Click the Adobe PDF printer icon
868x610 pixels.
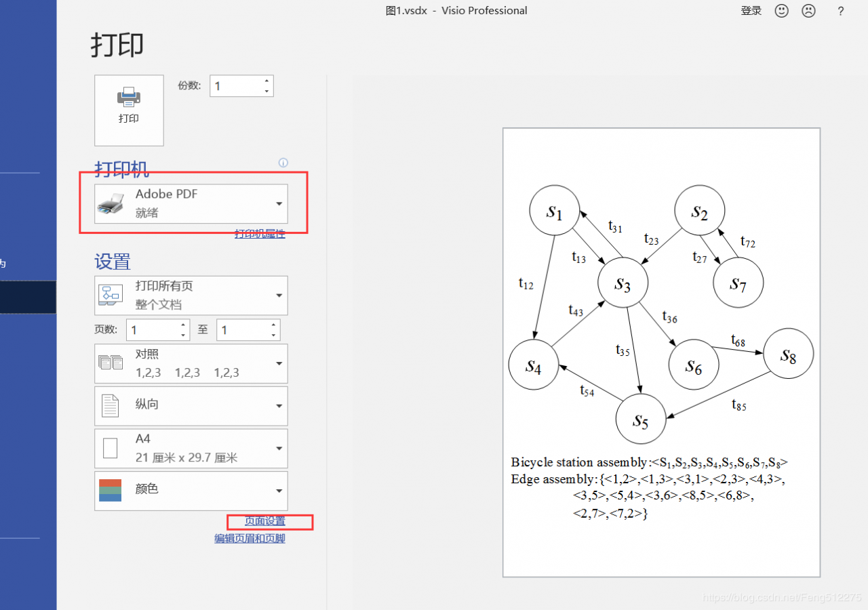click(x=111, y=203)
